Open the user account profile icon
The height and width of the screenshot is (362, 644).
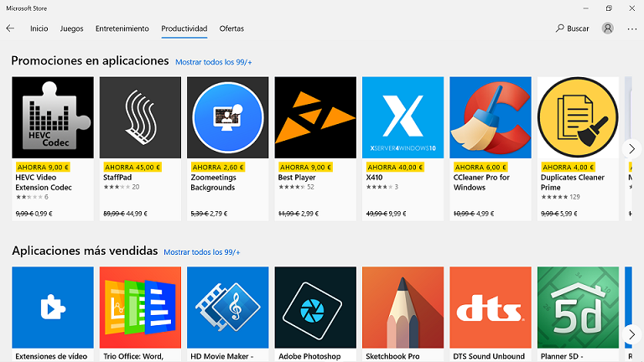(x=607, y=28)
